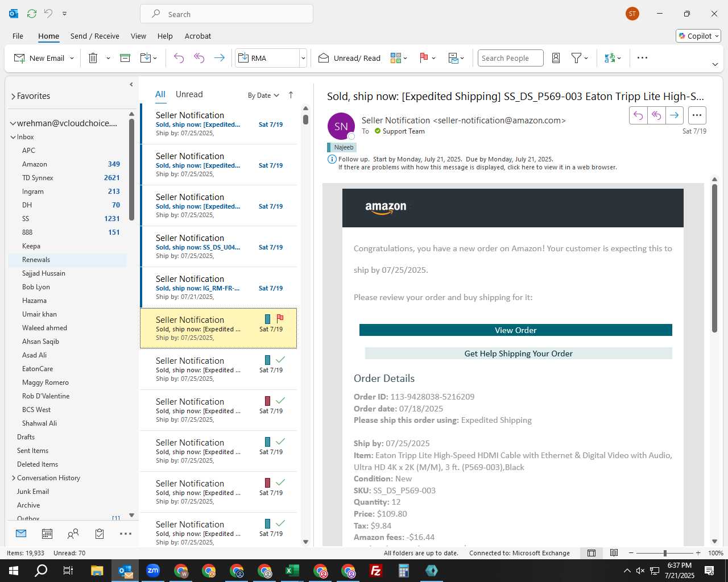Viewport: 728px width, 582px height.
Task: Toggle red flag on selected Seller Notification
Action: pyautogui.click(x=280, y=318)
